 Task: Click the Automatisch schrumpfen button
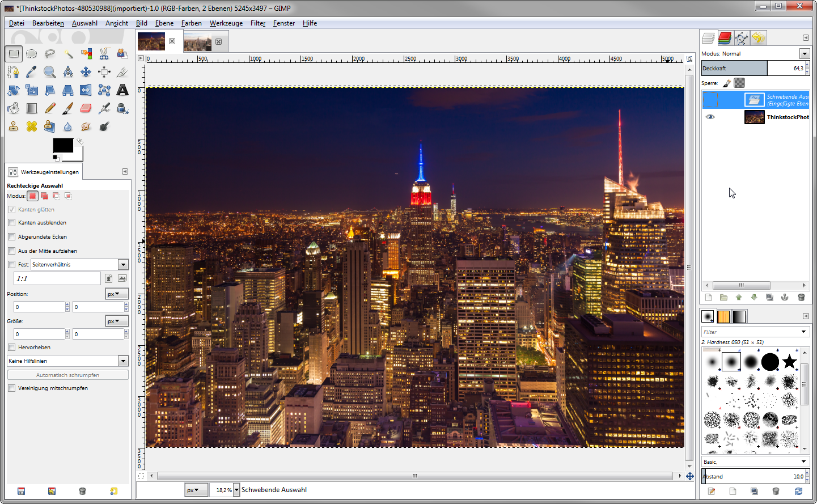[67, 375]
